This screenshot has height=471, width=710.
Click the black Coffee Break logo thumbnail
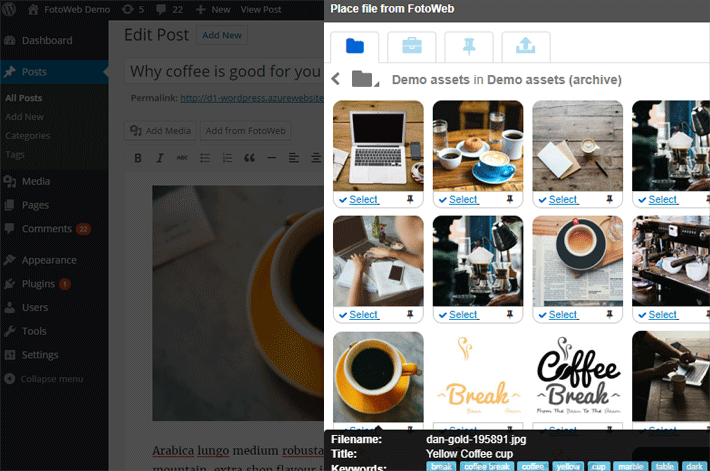577,375
